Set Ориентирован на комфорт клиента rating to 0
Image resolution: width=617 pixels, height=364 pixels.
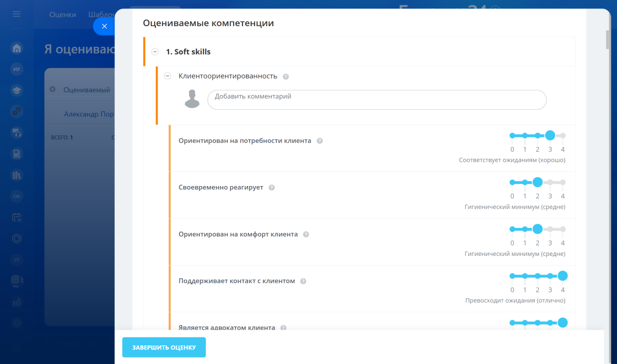click(512, 229)
